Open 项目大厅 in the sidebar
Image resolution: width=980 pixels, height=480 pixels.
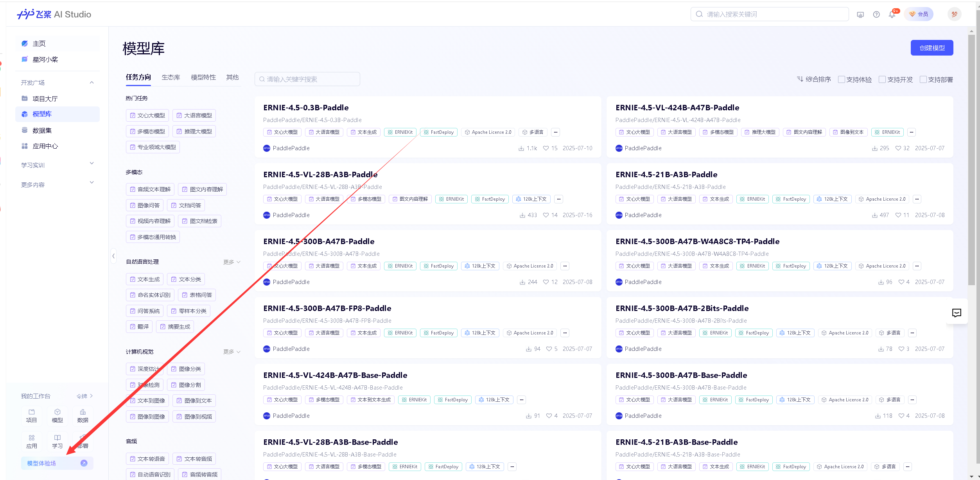(57, 99)
